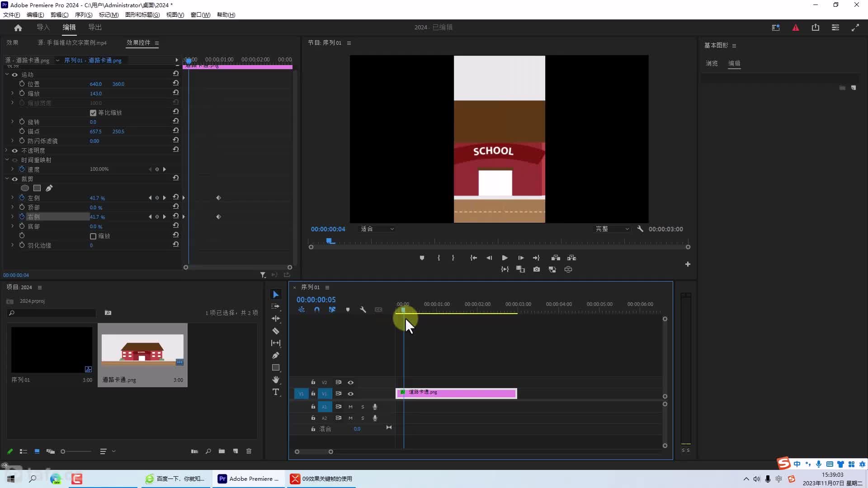Expand the 羽化边缘 property
This screenshot has width=868, height=488.
(x=12, y=245)
